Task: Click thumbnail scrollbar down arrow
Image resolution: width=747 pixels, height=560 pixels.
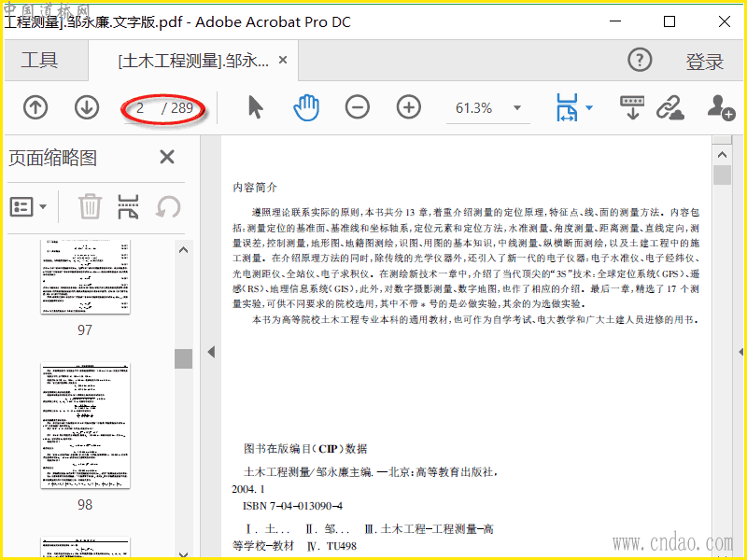Action: 183,553
